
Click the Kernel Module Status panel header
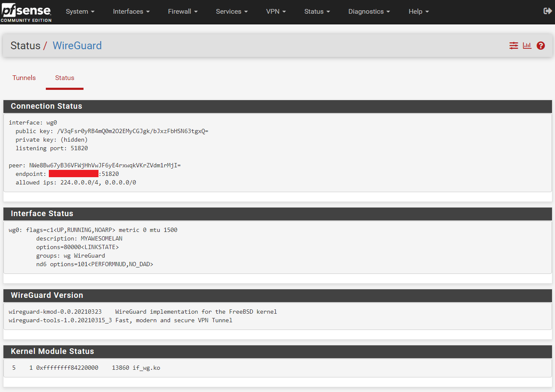click(x=52, y=351)
